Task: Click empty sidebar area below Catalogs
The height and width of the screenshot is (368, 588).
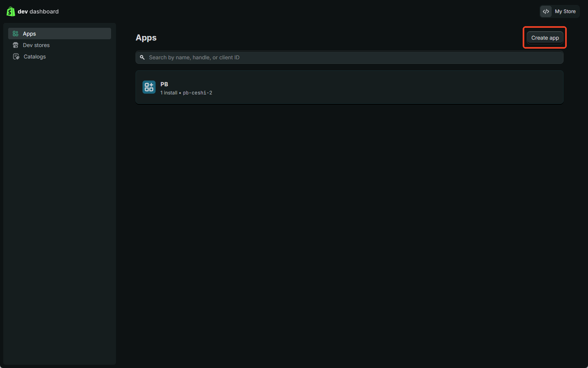Action: pos(60,204)
